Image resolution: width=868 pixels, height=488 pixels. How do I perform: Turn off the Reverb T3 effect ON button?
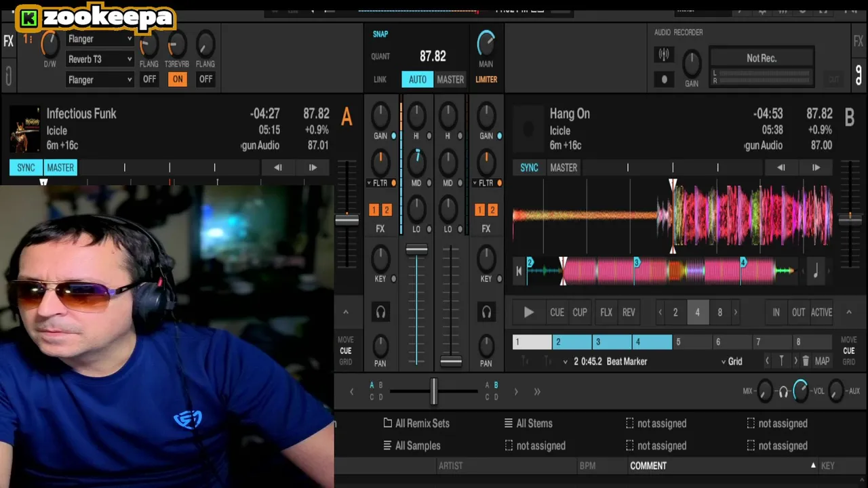177,79
